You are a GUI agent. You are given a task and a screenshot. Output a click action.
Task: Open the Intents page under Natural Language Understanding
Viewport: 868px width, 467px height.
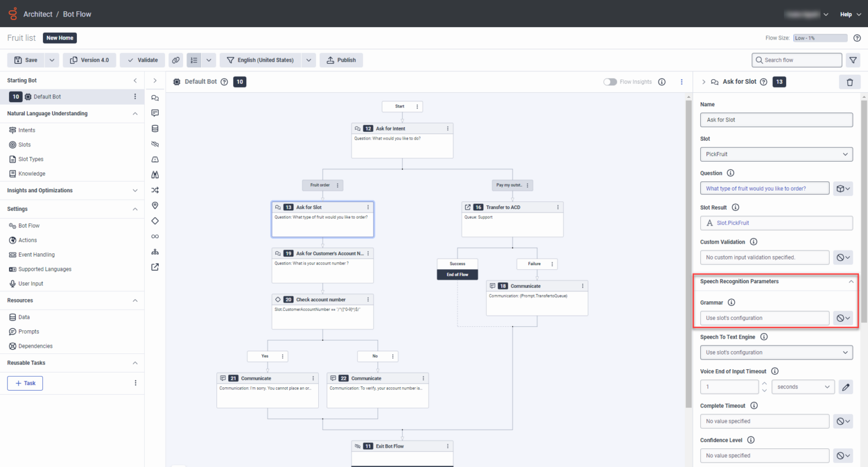point(25,130)
